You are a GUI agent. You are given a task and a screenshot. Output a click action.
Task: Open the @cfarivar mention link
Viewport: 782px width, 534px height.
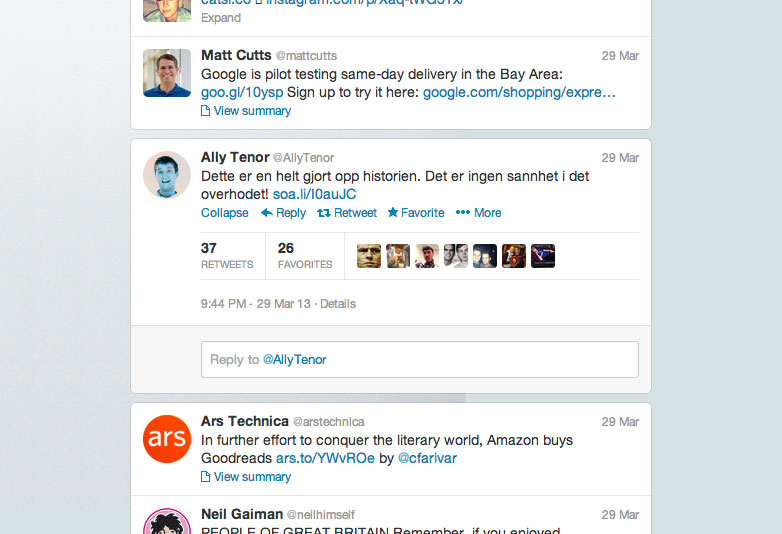pyautogui.click(x=427, y=458)
